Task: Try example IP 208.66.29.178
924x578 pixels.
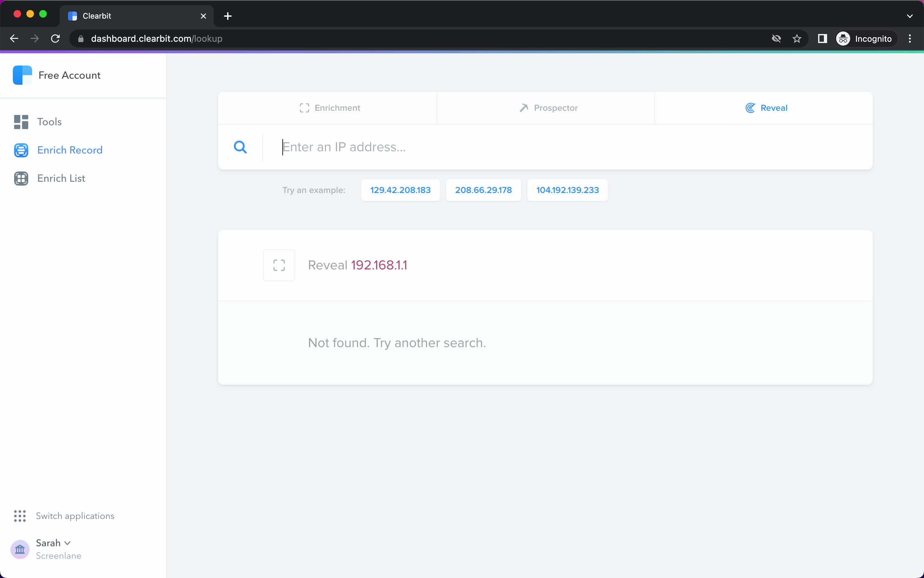Action: click(483, 190)
